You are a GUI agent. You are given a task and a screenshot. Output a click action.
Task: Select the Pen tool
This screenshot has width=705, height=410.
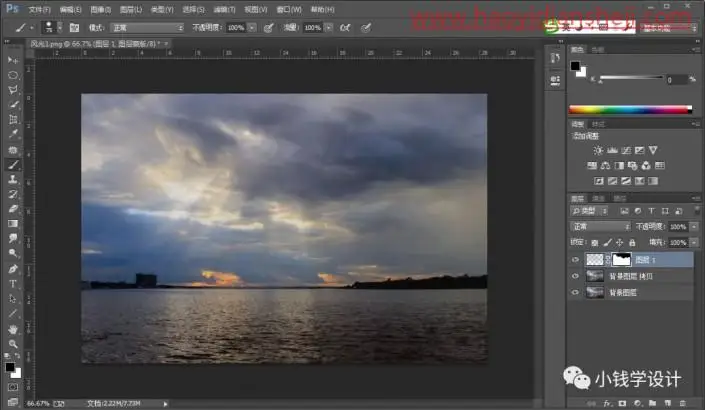[x=13, y=269]
